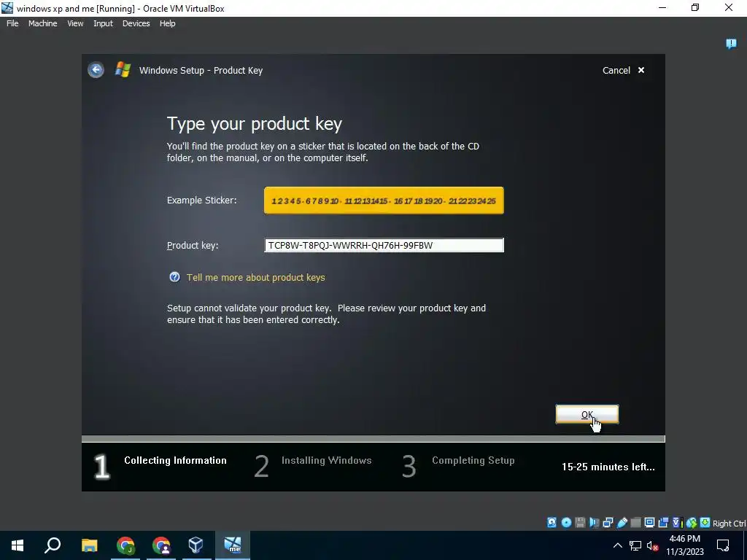Viewport: 747px width, 560px height.
Task: Restore down the VirtualBox window
Action: pyautogui.click(x=695, y=8)
